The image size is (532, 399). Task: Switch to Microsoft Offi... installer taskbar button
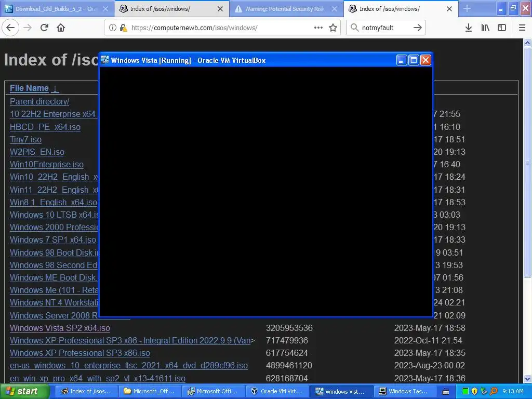pyautogui.click(x=214, y=392)
